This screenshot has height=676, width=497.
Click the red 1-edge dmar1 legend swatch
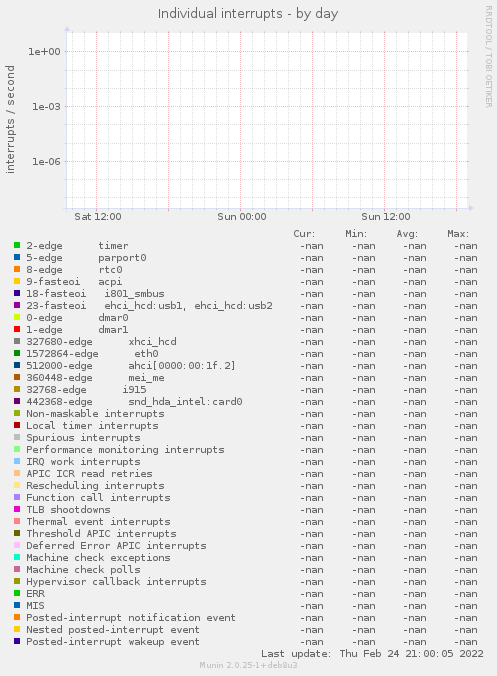(17, 329)
